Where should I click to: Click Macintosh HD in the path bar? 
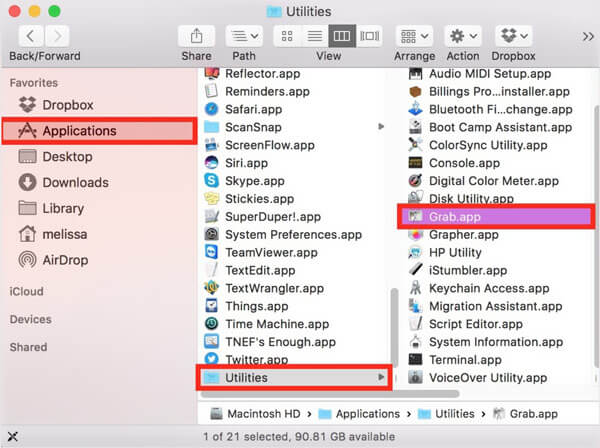(x=255, y=414)
